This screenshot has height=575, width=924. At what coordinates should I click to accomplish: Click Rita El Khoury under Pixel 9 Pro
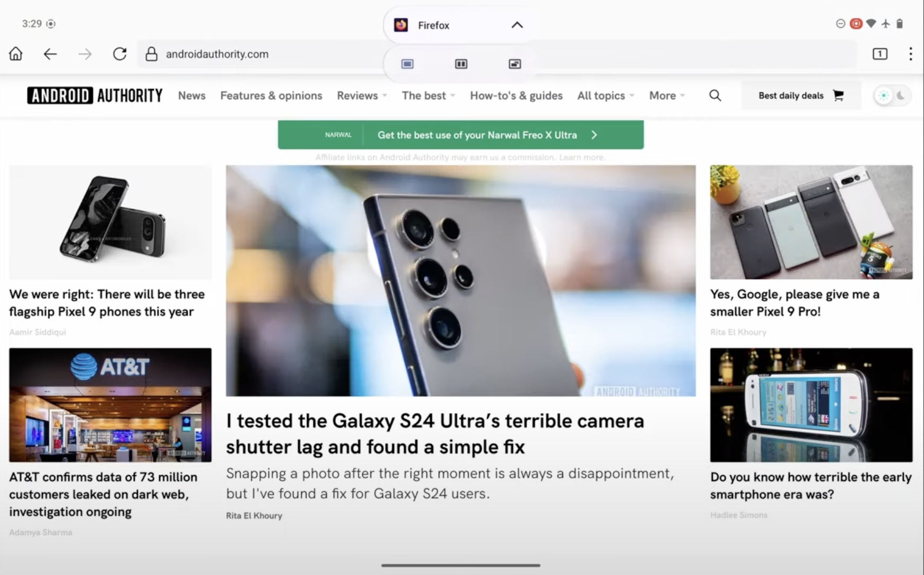738,332
